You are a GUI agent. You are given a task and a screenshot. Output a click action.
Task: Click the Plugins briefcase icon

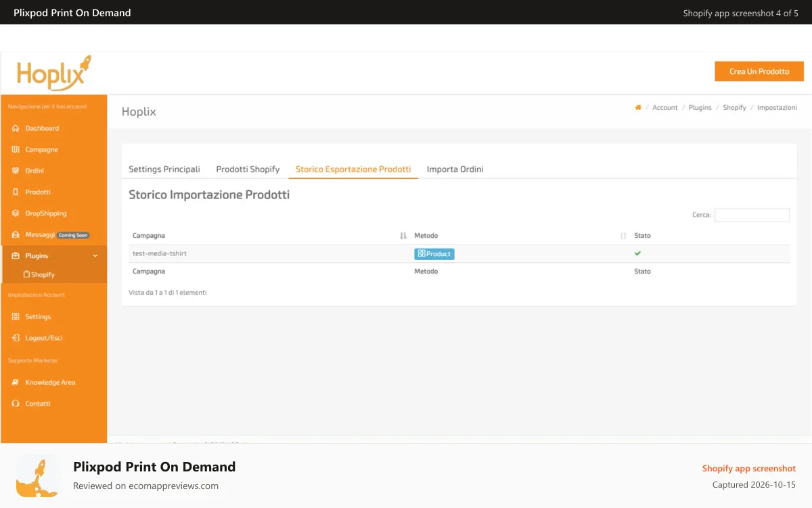click(x=16, y=256)
